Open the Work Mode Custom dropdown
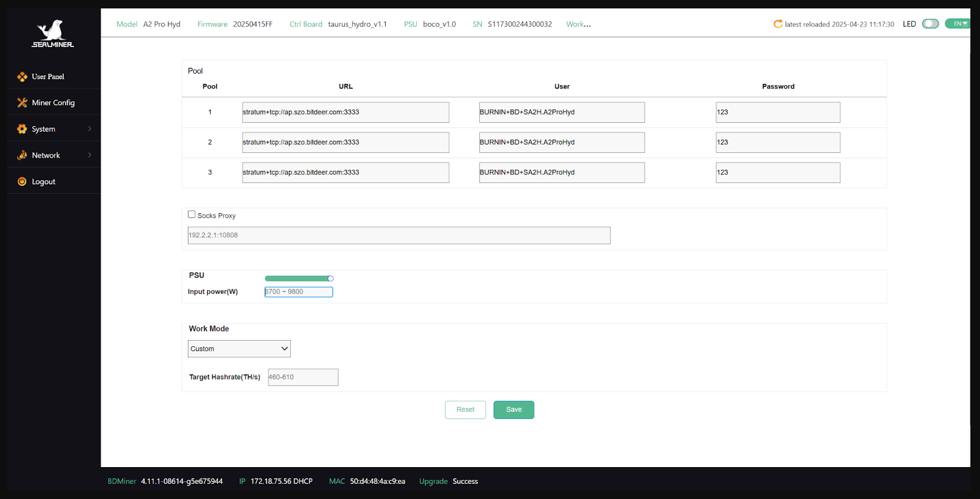 pos(239,349)
